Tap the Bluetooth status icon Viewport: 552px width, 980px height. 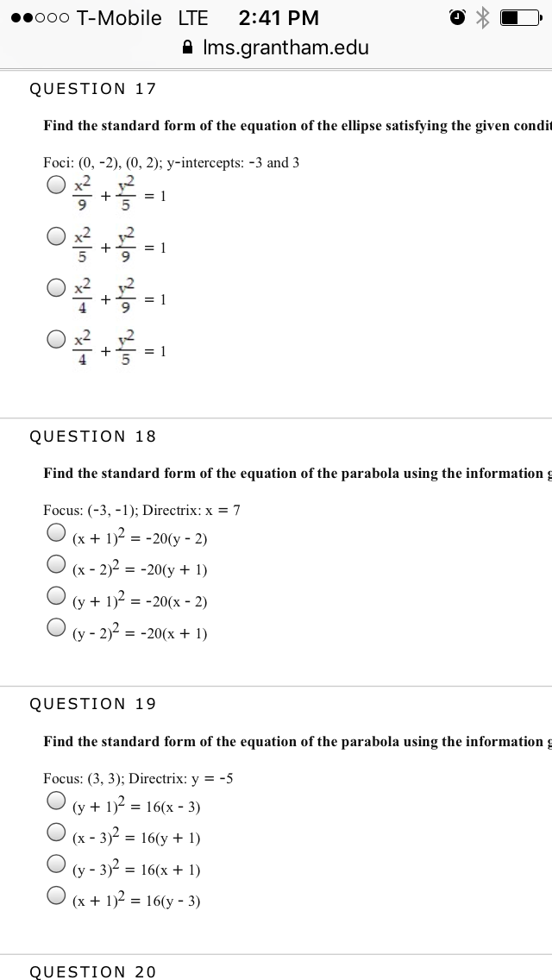pyautogui.click(x=482, y=17)
